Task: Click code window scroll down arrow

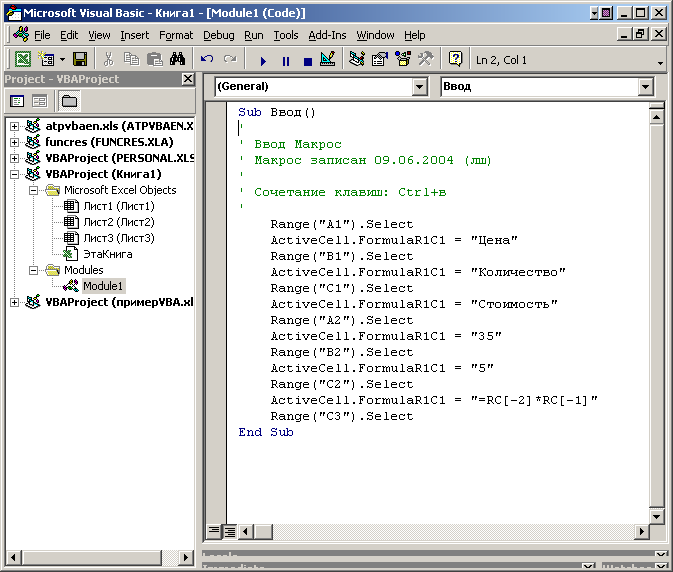Action: pyautogui.click(x=657, y=516)
